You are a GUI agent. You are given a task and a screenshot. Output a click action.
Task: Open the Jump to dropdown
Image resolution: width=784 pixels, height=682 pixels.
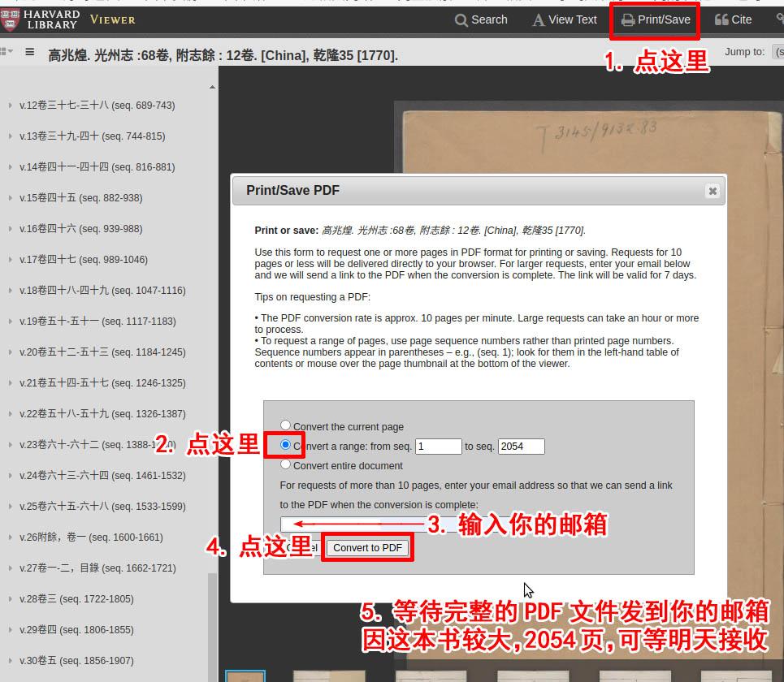tap(778, 52)
